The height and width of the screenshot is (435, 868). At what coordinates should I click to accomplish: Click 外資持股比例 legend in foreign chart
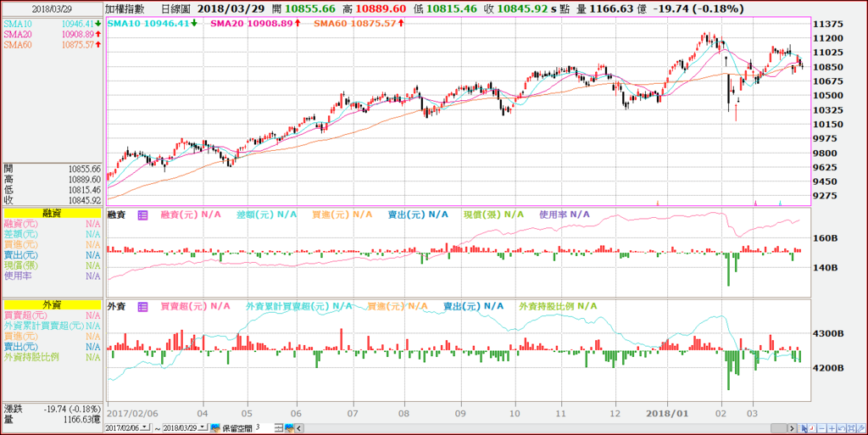[x=559, y=306]
